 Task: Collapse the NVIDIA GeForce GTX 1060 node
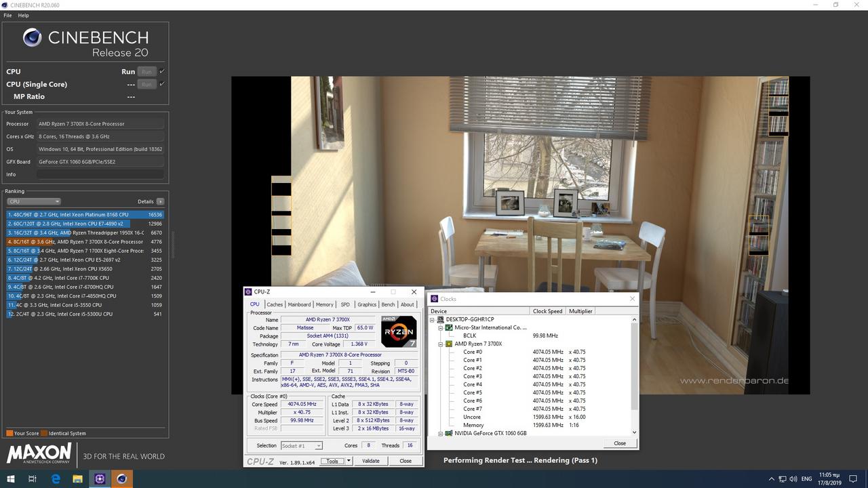441,433
